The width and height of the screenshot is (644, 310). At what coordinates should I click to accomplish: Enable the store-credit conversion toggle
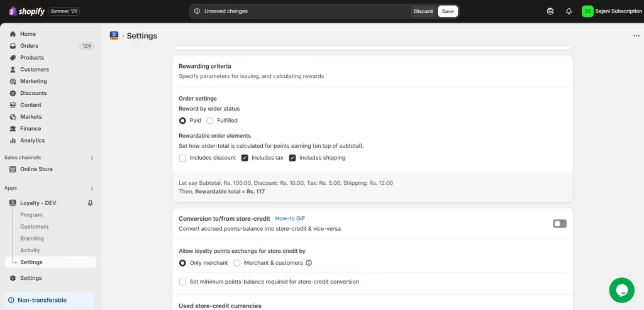pos(559,224)
